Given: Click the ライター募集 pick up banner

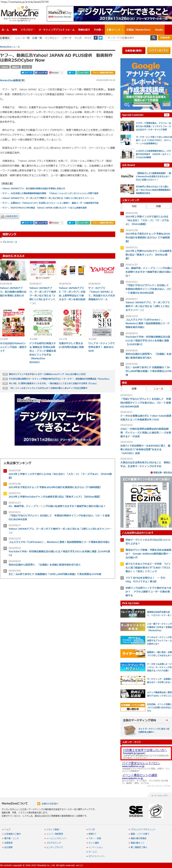Looking at the screenshot, I should 133,653.
